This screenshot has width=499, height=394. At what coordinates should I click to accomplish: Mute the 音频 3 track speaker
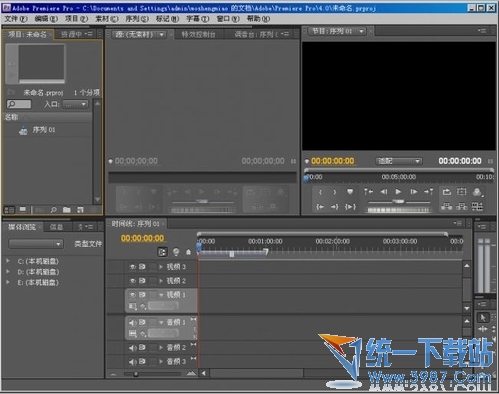click(x=133, y=362)
